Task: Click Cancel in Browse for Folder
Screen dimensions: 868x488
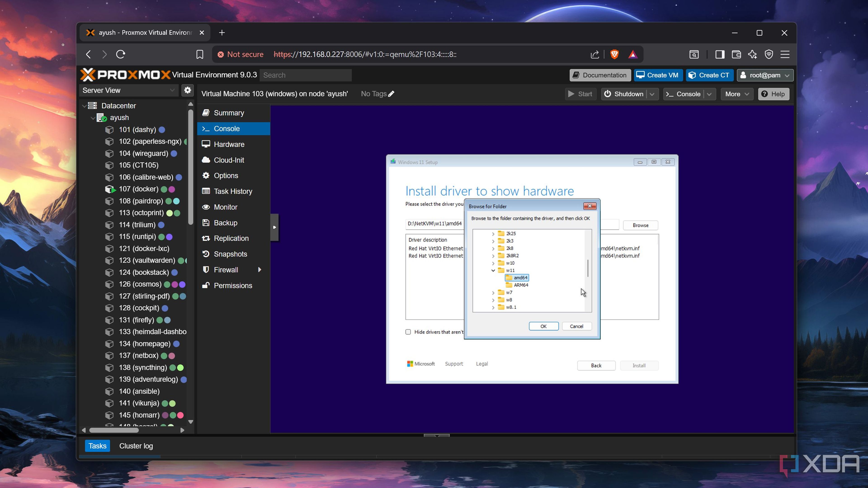Action: point(577,326)
